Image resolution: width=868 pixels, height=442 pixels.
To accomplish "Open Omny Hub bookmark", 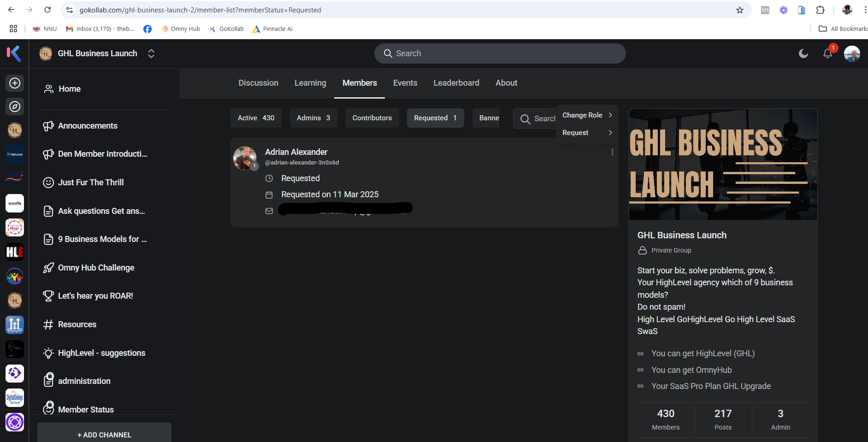I will click(181, 29).
